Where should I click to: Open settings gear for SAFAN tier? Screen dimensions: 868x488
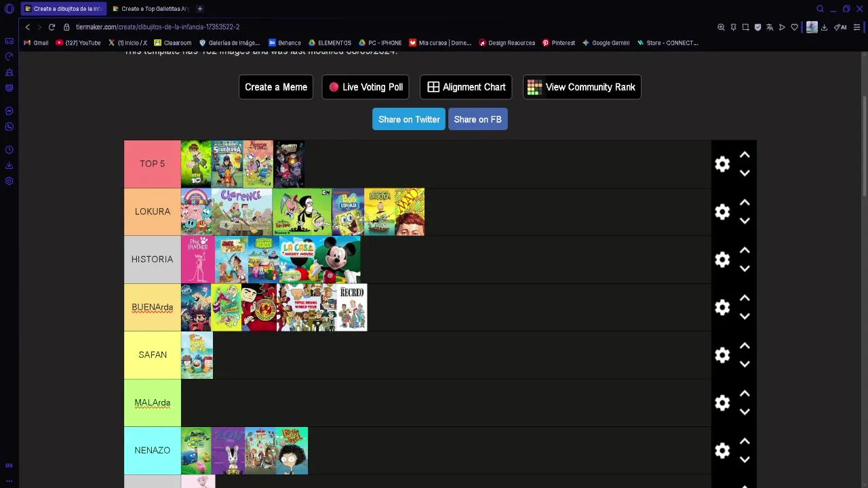(x=722, y=355)
